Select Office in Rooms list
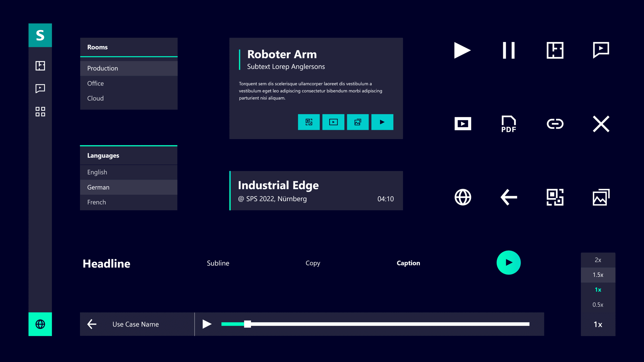The width and height of the screenshot is (644, 362). coord(129,83)
